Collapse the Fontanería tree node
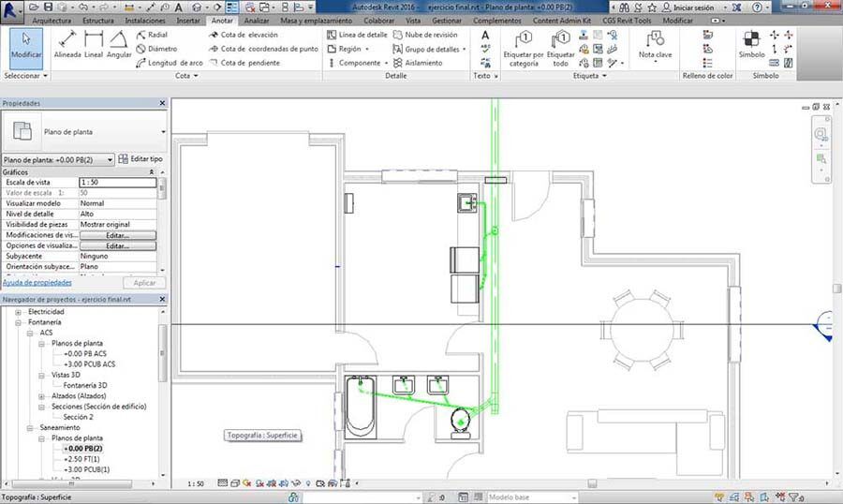This screenshot has width=843, height=504. (19, 321)
